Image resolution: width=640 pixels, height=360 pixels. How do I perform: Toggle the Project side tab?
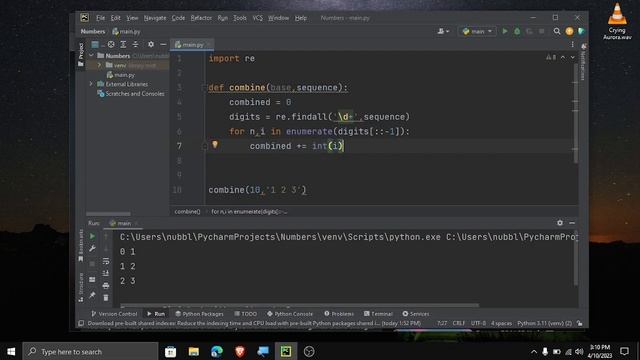click(81, 54)
